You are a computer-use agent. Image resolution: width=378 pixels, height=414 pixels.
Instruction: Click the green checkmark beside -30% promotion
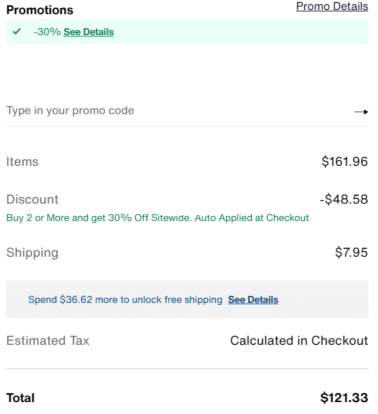click(16, 32)
